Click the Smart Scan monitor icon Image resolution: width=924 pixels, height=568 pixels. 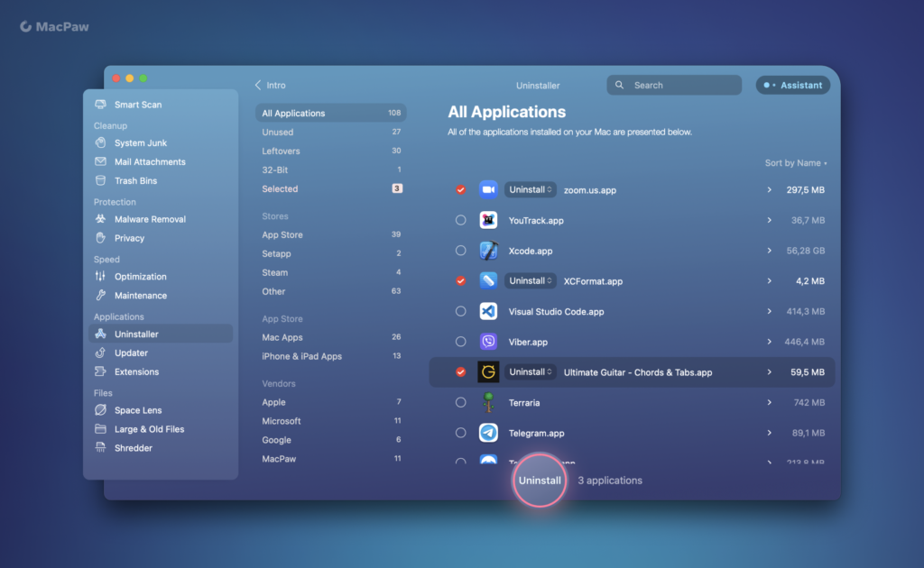tap(101, 105)
